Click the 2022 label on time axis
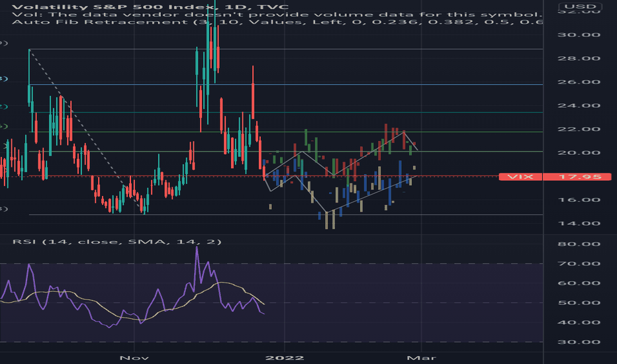The width and height of the screenshot is (617, 364). tap(285, 358)
